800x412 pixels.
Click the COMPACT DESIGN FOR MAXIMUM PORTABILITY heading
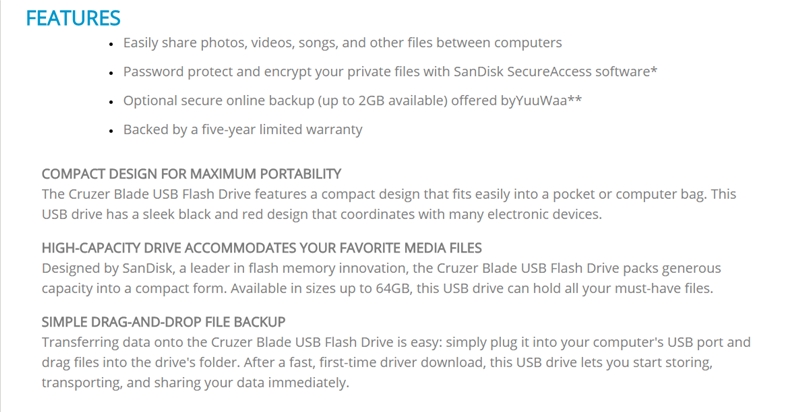pyautogui.click(x=191, y=174)
